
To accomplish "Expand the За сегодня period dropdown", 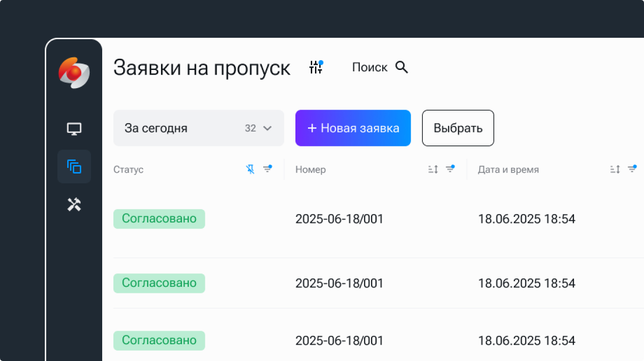I will pos(199,128).
